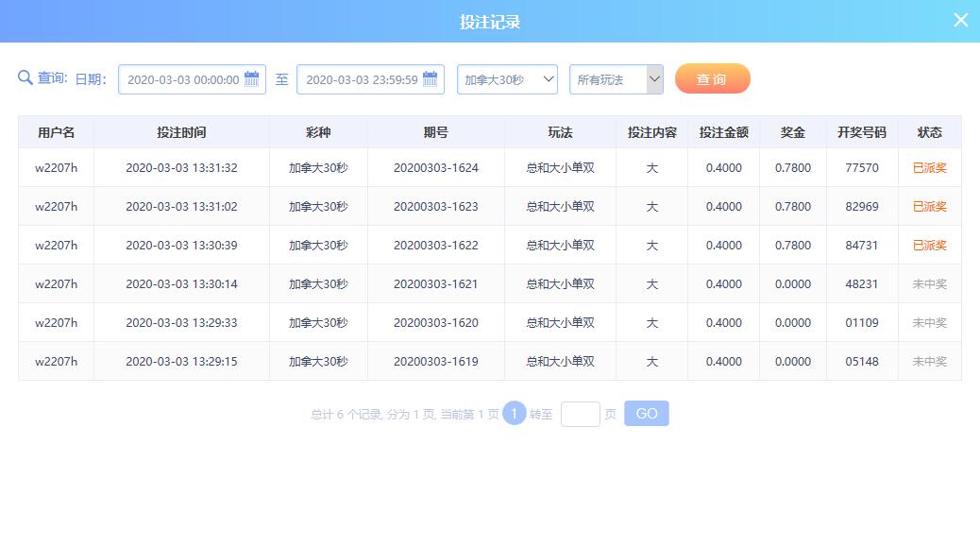The height and width of the screenshot is (547, 980).
Task: Click 已派奖 status in issue 1624 row
Action: pos(929,167)
